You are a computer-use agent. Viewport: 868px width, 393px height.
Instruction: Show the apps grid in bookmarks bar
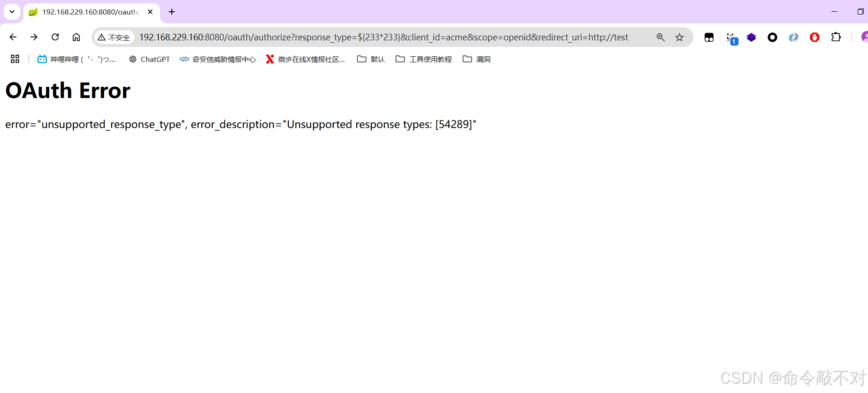pyautogui.click(x=15, y=59)
